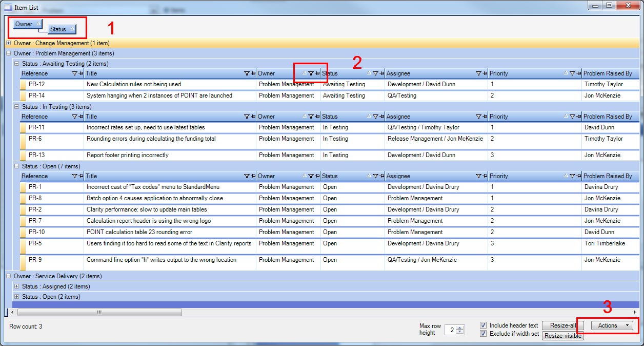
Task: Open the Status filter in Status Open table
Action: pyautogui.click(x=375, y=177)
